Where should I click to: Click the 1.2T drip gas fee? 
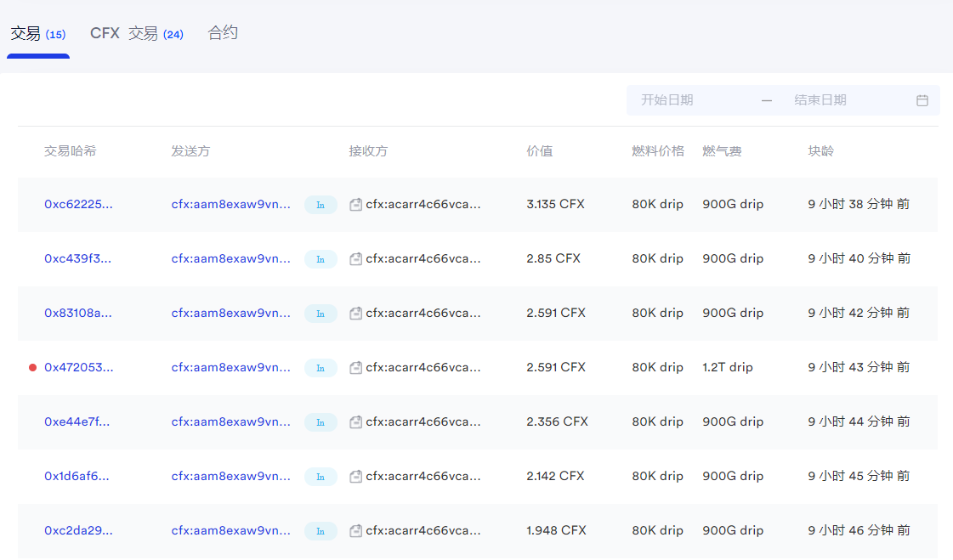pos(728,367)
